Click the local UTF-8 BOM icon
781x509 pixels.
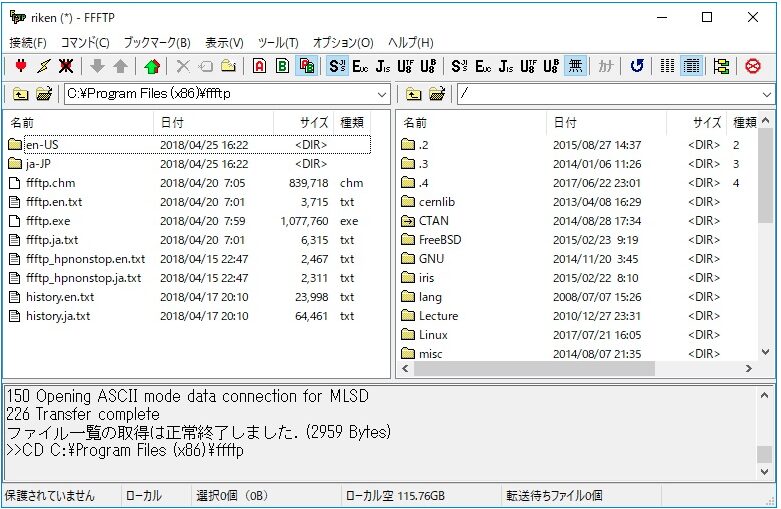(x=428, y=66)
